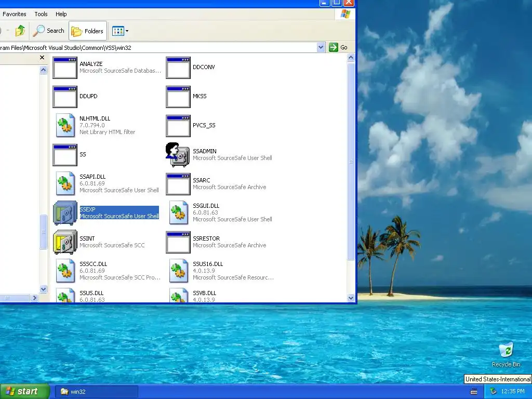Screen dimensions: 532x399
Task: Click the address bar path field
Action: 158,47
